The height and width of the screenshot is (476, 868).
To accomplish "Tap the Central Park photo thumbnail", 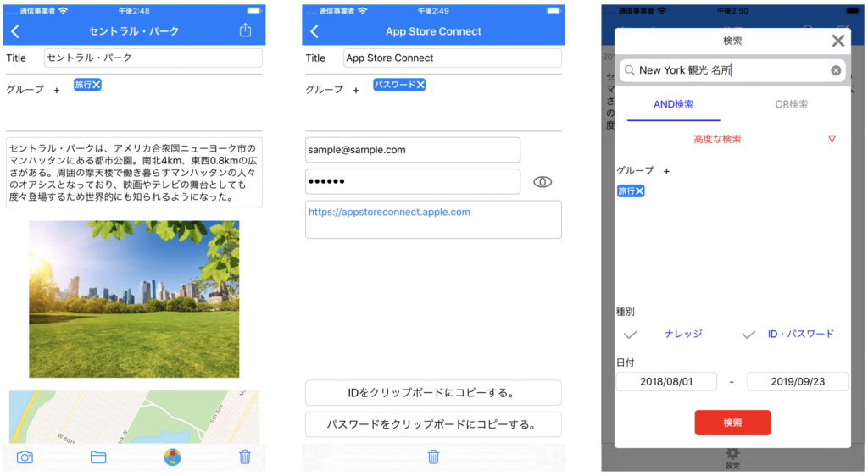I will 134,299.
